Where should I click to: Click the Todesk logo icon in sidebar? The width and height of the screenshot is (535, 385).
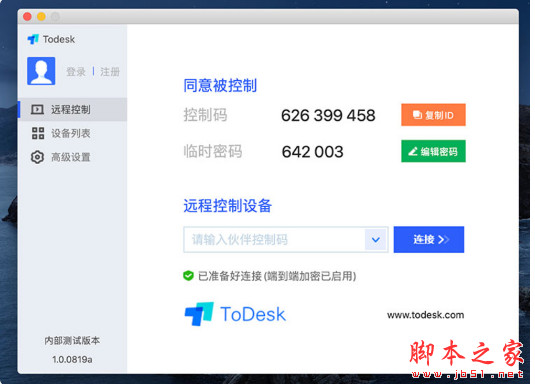33,39
